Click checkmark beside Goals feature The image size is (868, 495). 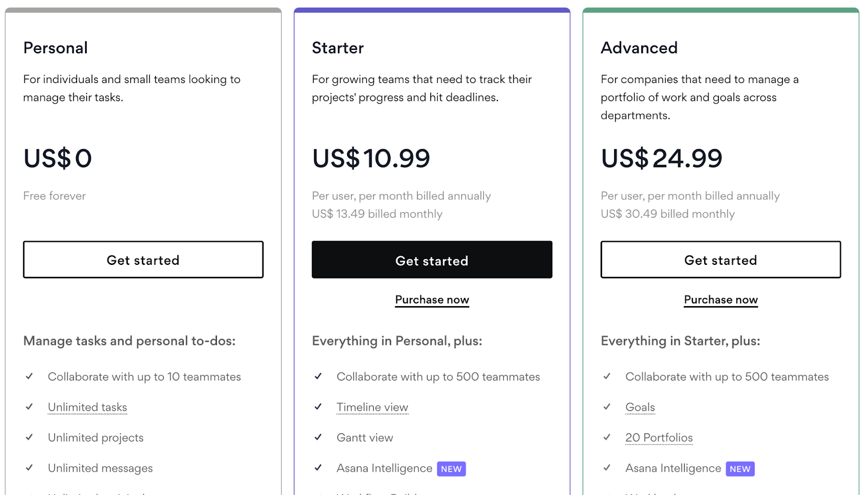coord(607,407)
